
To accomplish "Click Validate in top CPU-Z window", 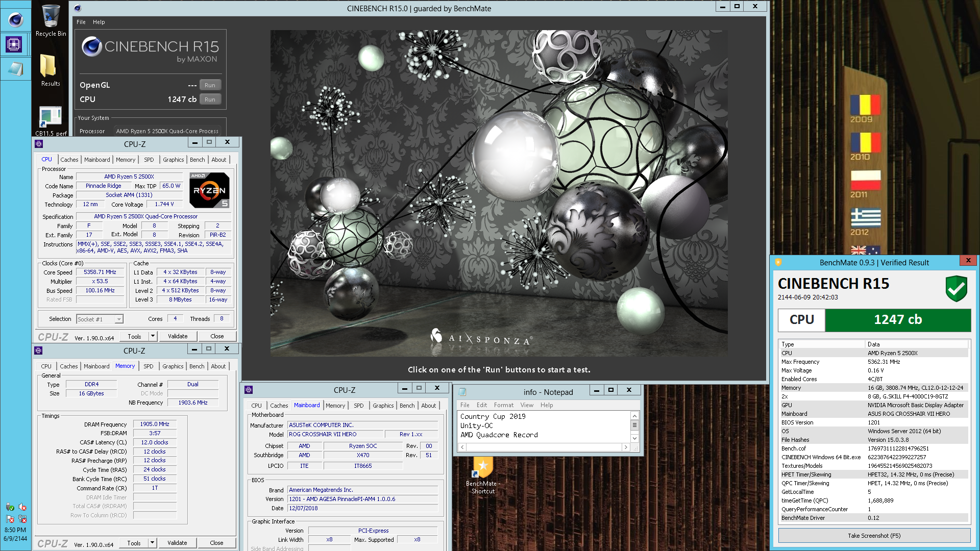I will click(178, 336).
